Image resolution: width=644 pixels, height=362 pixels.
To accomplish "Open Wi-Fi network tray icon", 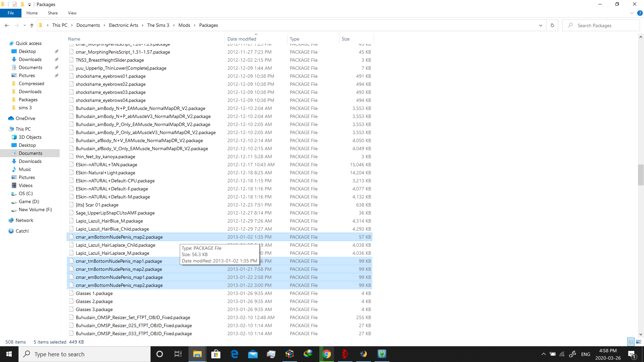I will pyautogui.click(x=562, y=354).
